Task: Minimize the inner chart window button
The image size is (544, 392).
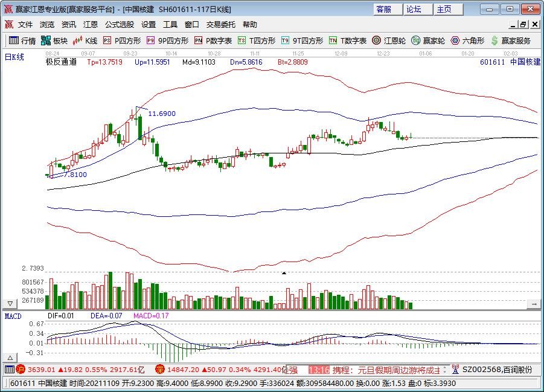Action: tap(513, 24)
